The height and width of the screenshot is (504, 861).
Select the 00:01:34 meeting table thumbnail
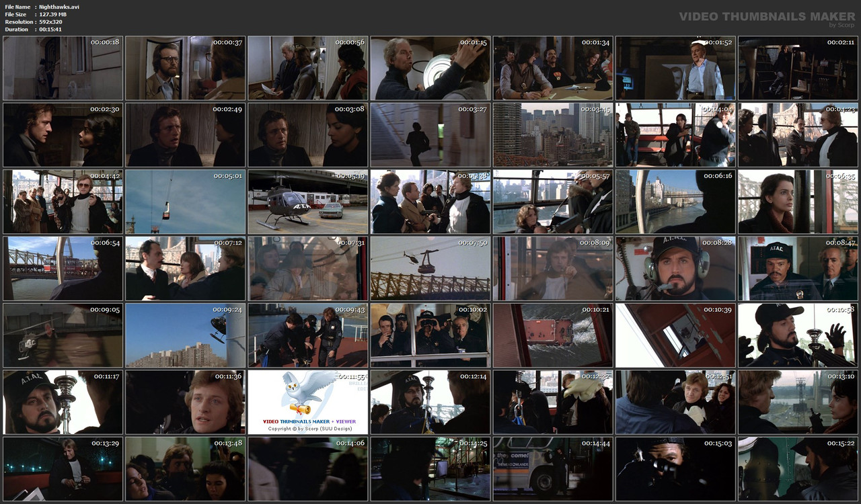(553, 68)
